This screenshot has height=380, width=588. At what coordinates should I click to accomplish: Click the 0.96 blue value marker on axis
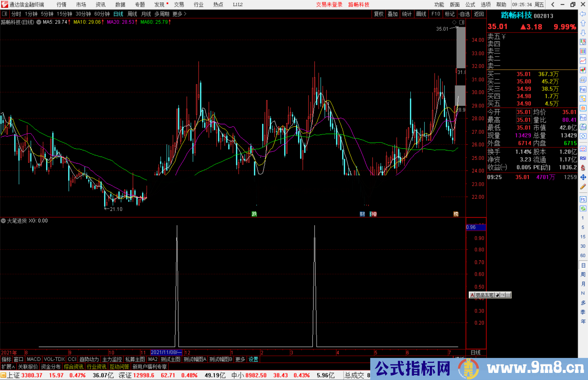[475, 227]
